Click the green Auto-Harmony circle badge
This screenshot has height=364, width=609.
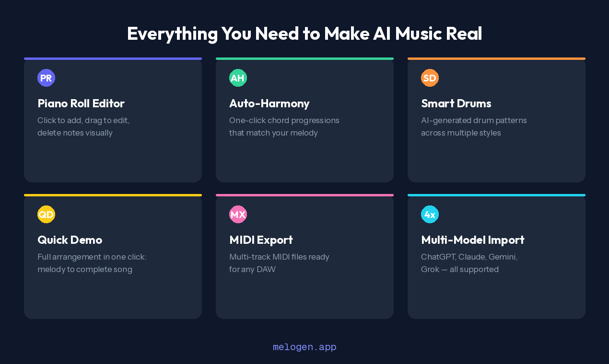tap(238, 78)
